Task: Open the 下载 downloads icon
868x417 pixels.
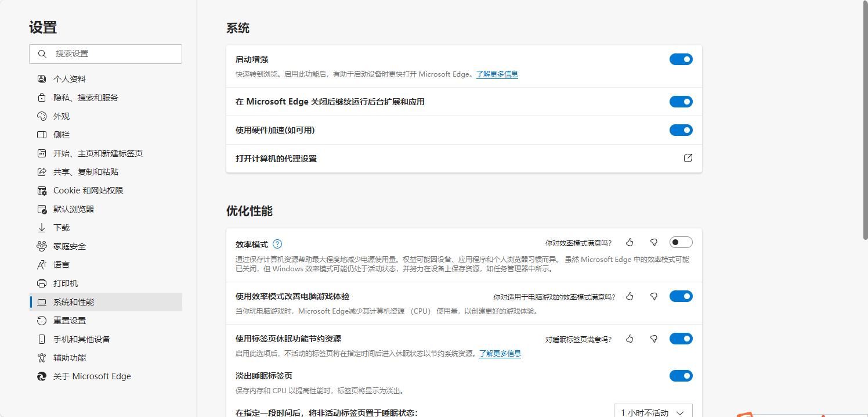Action: [40, 227]
